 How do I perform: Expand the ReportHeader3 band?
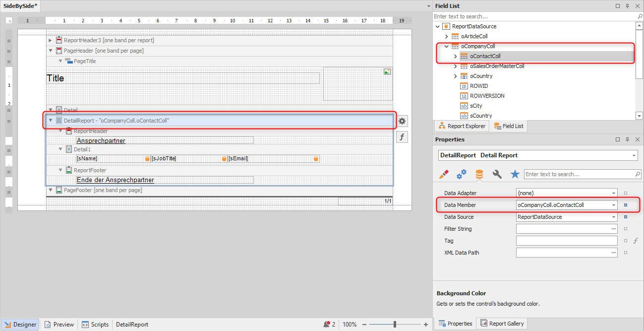[50, 40]
